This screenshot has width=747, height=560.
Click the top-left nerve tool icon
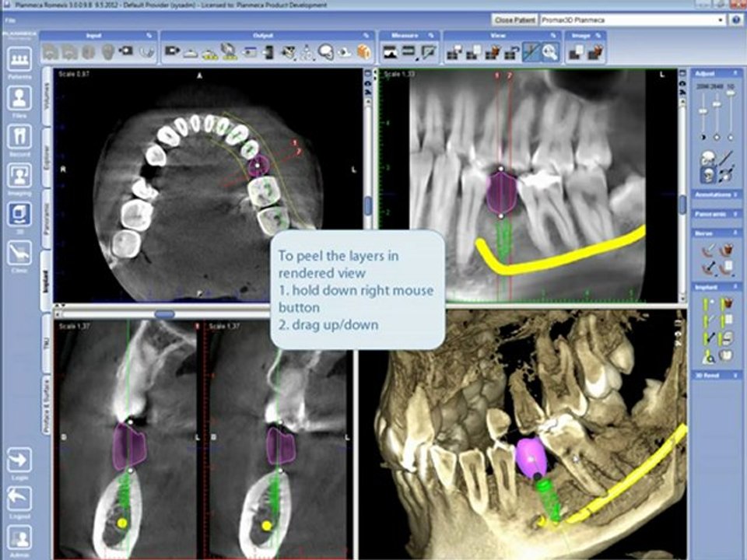pyautogui.click(x=710, y=250)
